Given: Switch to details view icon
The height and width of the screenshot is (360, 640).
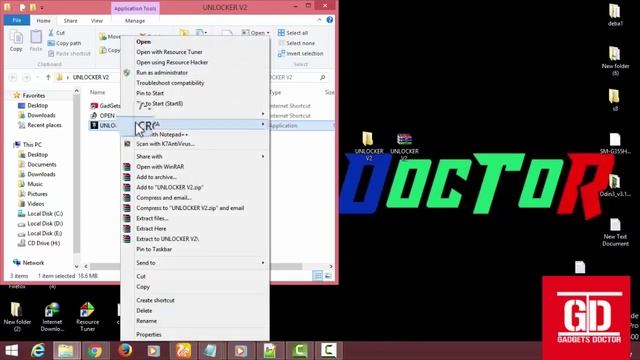Looking at the screenshot, I should pos(318,276).
